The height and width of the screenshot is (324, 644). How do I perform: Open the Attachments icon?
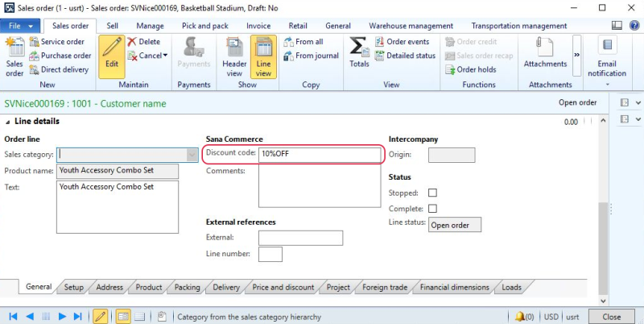pyautogui.click(x=545, y=51)
